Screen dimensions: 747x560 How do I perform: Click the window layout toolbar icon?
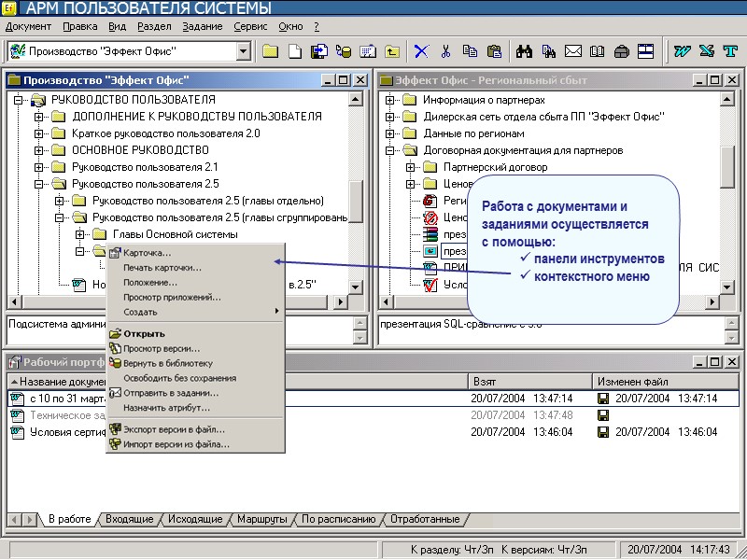[x=645, y=51]
